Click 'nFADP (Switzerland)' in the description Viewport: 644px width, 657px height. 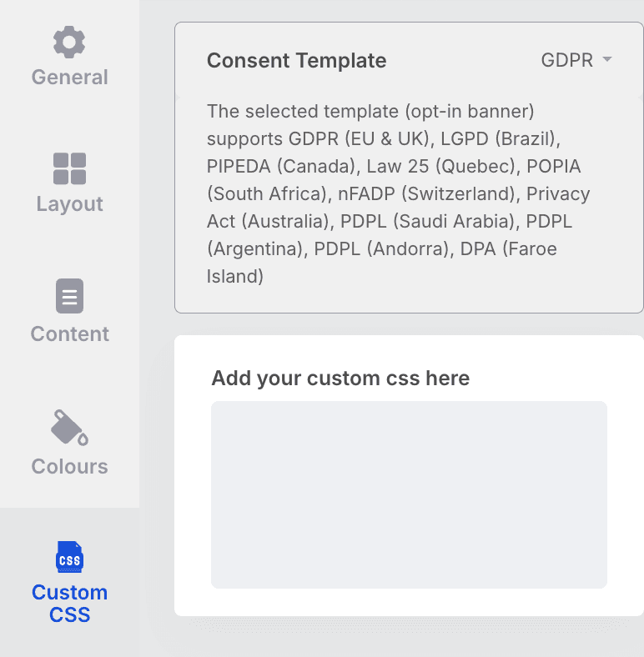click(x=426, y=194)
